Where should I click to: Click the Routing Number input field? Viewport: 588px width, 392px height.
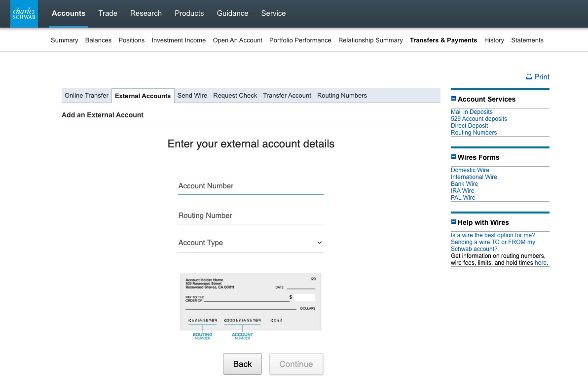point(251,215)
